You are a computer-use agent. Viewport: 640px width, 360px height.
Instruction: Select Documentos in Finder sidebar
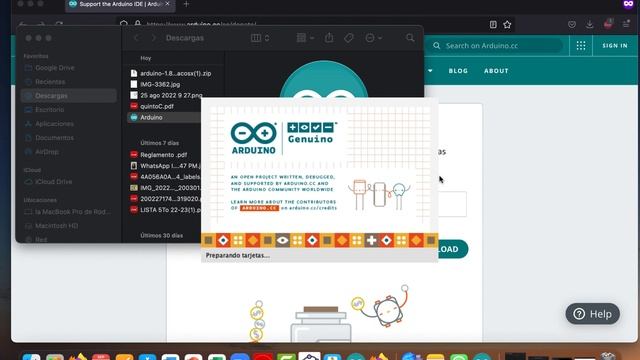pyautogui.click(x=68, y=138)
